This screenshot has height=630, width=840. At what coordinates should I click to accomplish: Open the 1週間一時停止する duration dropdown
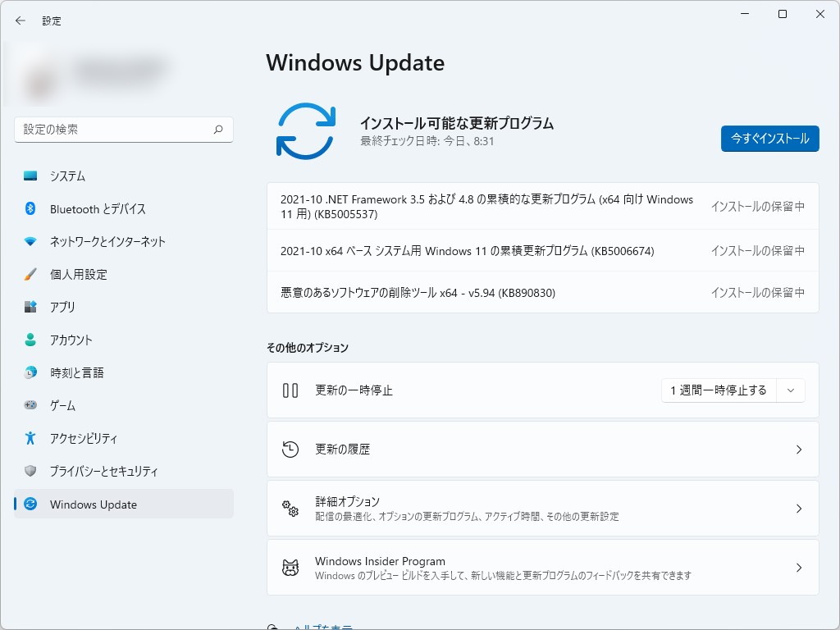[x=790, y=390]
